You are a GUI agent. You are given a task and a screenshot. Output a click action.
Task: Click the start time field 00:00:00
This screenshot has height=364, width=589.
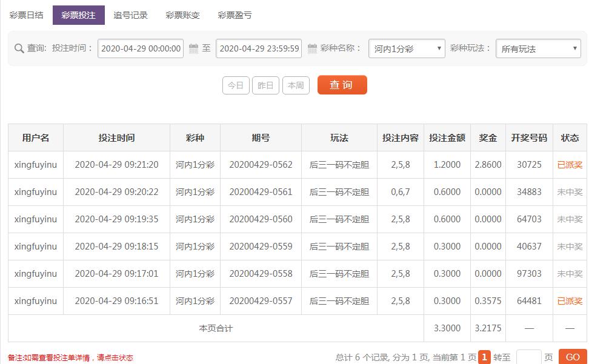pos(141,48)
